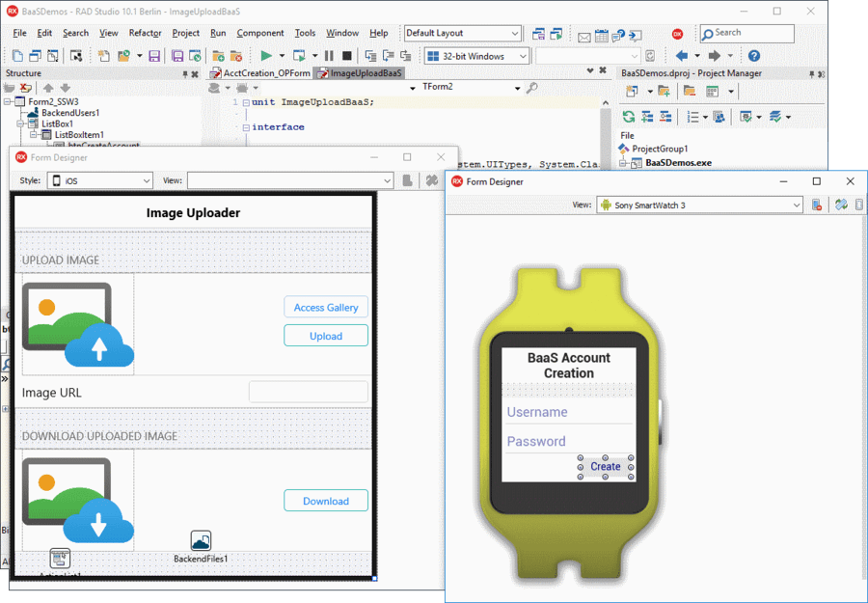Click the gray Forward navigation arrow

point(715,56)
